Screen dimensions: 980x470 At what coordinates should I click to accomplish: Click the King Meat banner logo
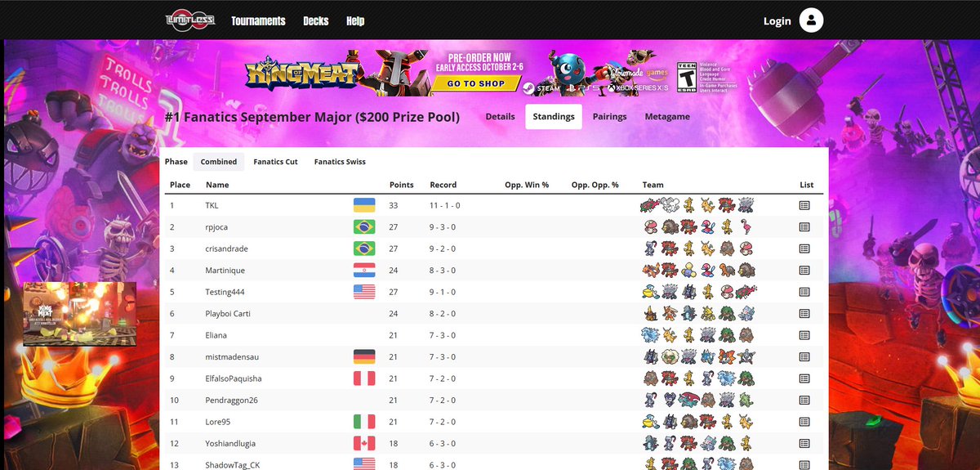[x=303, y=74]
